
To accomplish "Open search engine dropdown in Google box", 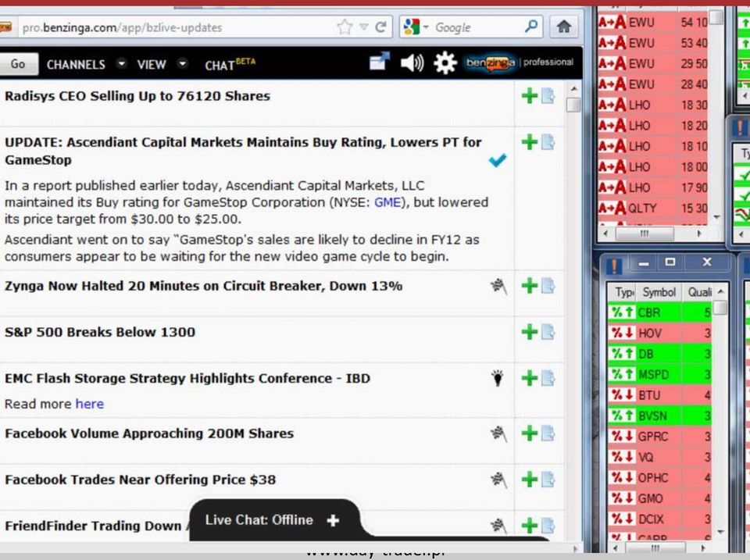I will point(426,27).
